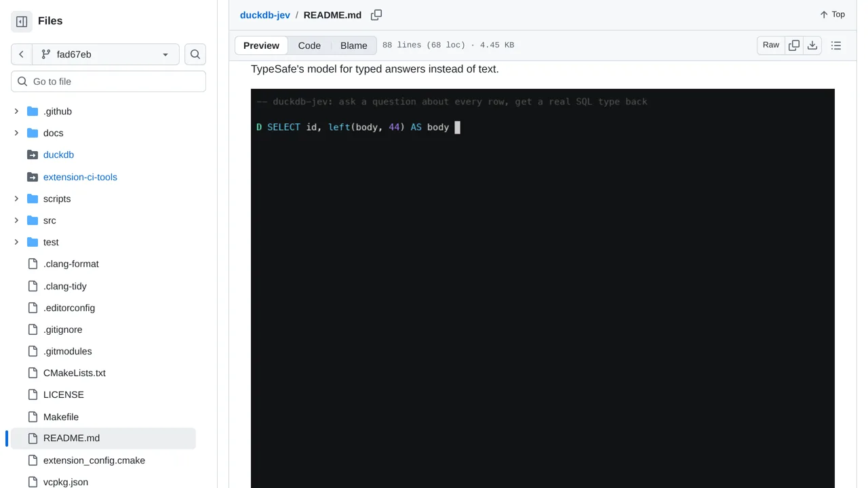
Task: Click the .clang-tidy file icon
Action: click(x=33, y=286)
